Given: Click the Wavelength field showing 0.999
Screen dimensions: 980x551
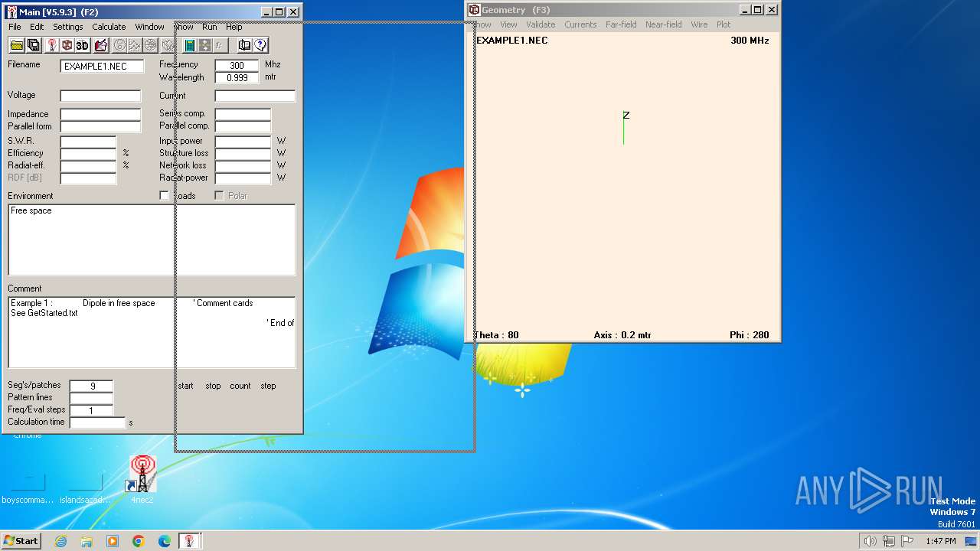Looking at the screenshot, I should (237, 77).
